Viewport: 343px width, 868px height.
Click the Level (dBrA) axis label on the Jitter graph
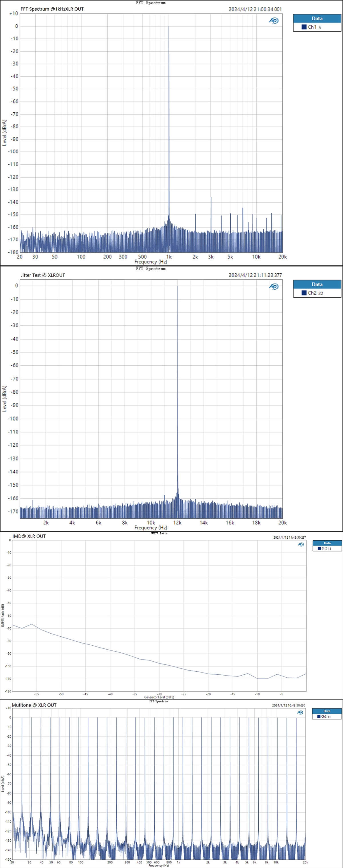4,398
